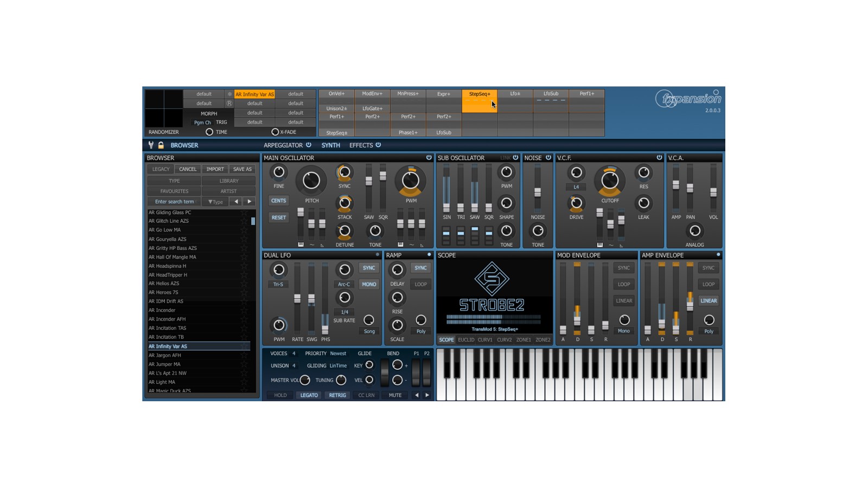Image resolution: width=868 pixels, height=488 pixels.
Task: Click the V.C.A. ANALOG knob
Action: tap(694, 231)
